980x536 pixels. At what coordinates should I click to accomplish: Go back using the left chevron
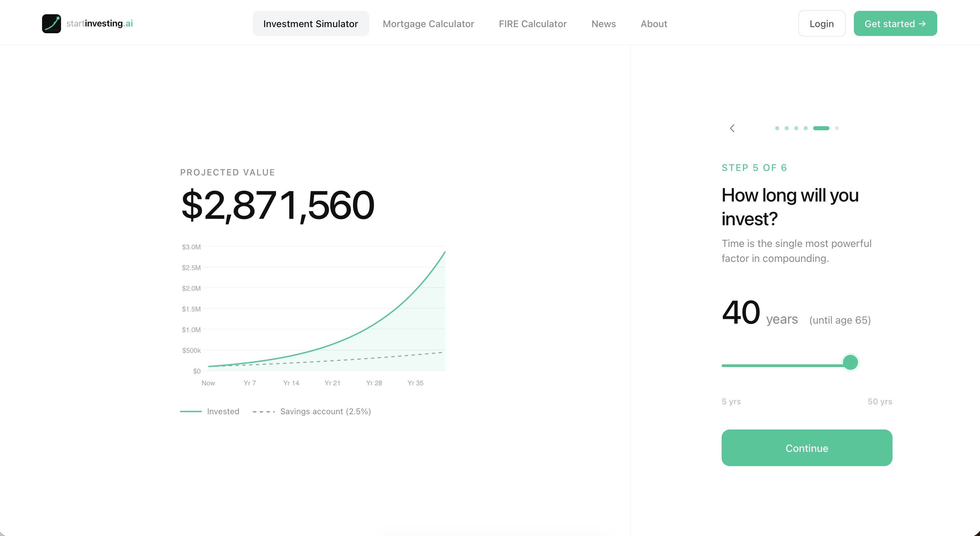tap(732, 128)
